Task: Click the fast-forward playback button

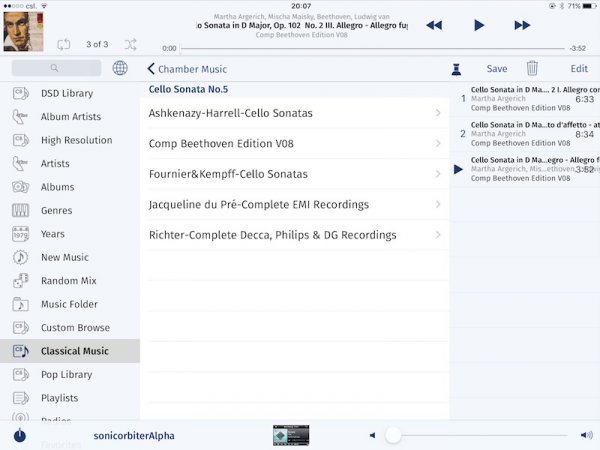Action: tap(522, 25)
